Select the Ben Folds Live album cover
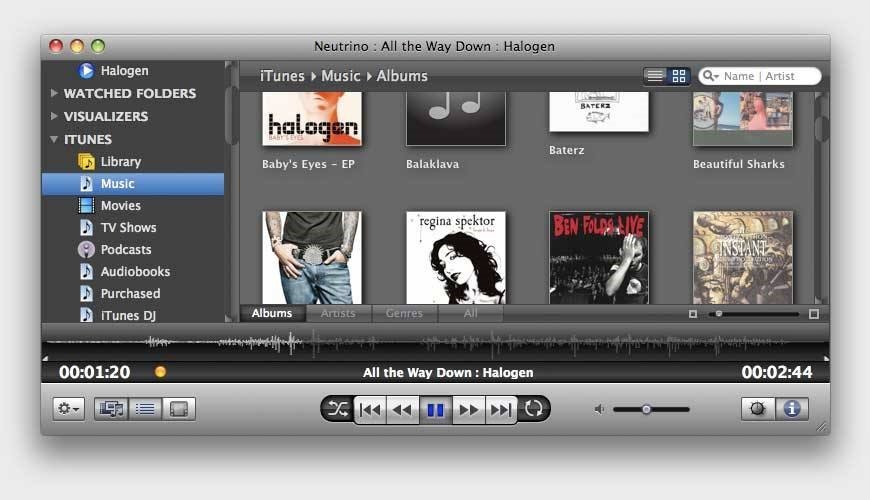870x500 pixels. click(x=599, y=257)
